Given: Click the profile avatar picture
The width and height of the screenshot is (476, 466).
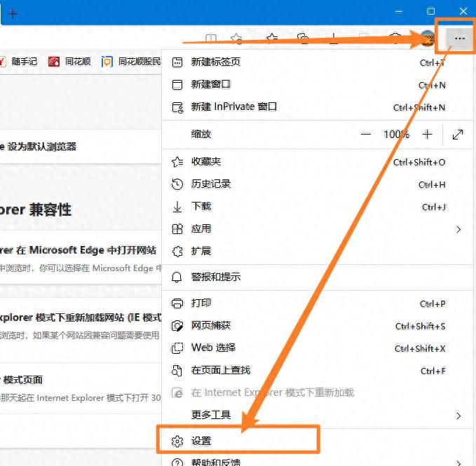Looking at the screenshot, I should (428, 39).
